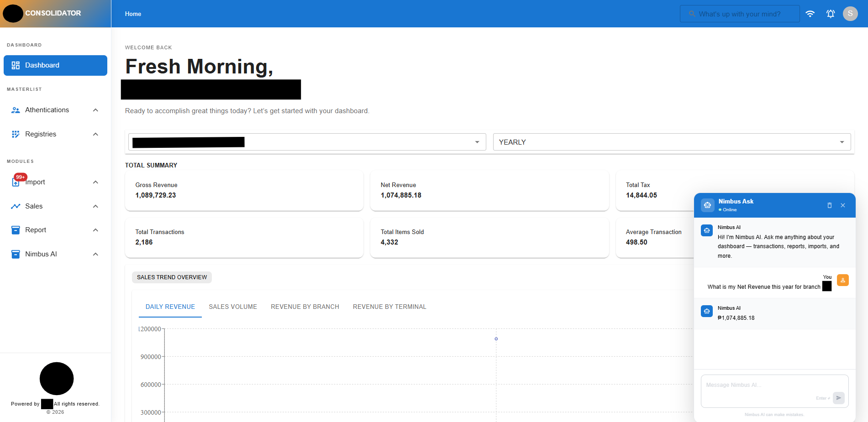Click the Sales trend line icon
868x422 pixels.
16,206
